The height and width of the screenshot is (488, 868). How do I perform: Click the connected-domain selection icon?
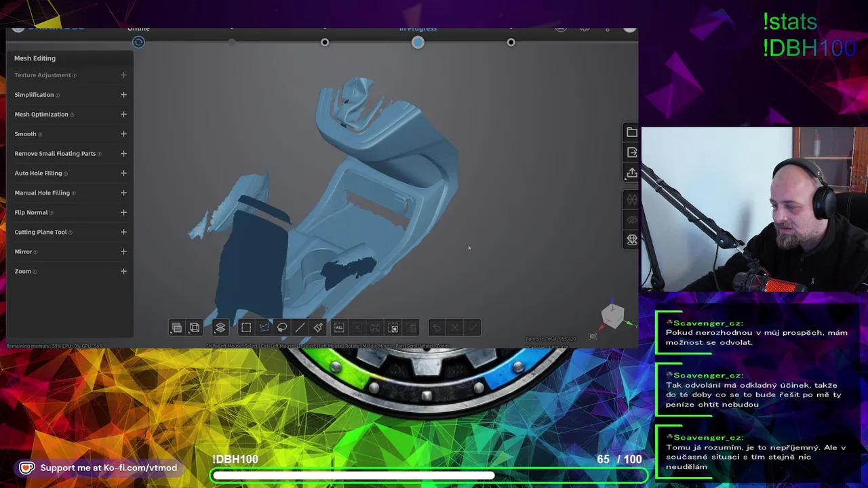click(x=393, y=328)
